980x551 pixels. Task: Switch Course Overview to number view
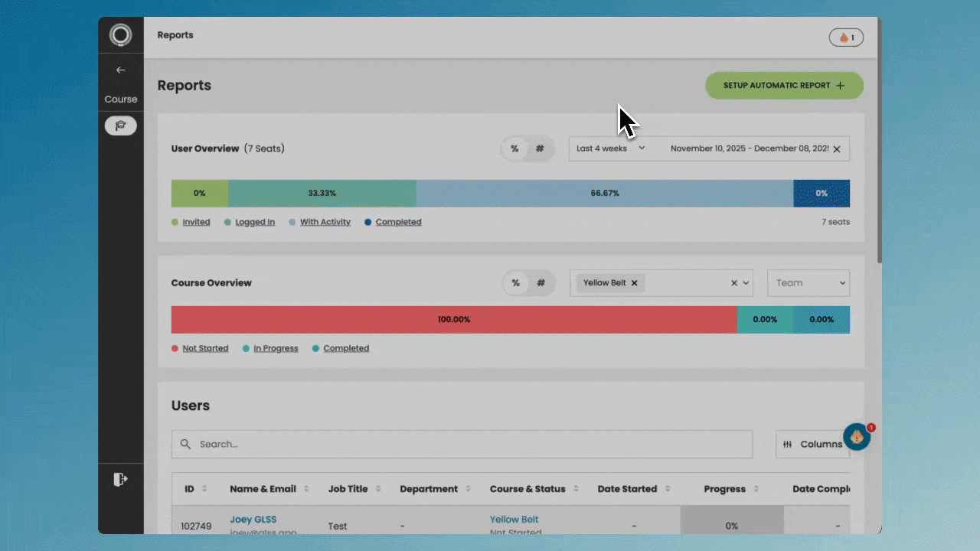[x=541, y=283]
